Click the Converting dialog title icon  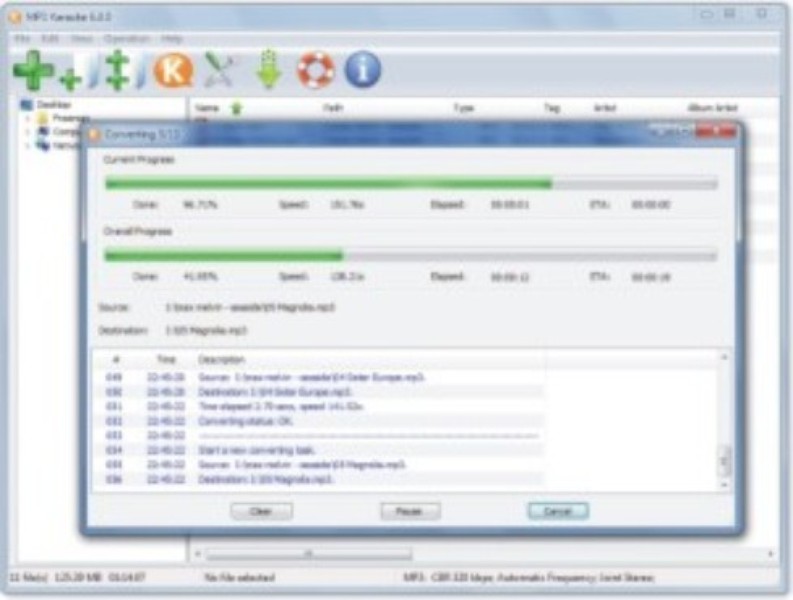[94, 135]
